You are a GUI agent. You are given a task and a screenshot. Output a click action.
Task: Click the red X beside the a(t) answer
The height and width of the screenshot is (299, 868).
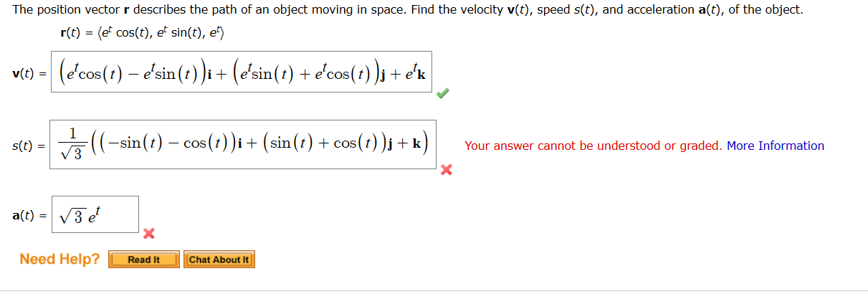[x=148, y=234]
